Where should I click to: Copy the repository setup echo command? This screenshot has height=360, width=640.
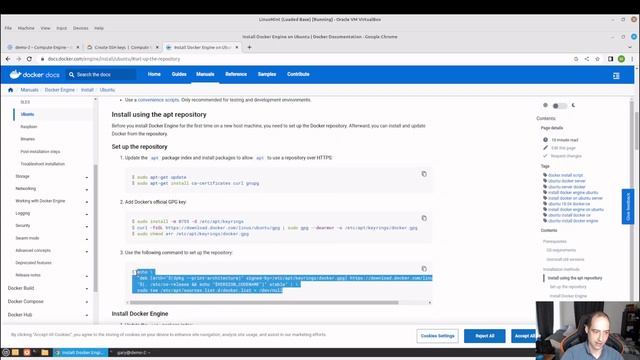coord(424,269)
